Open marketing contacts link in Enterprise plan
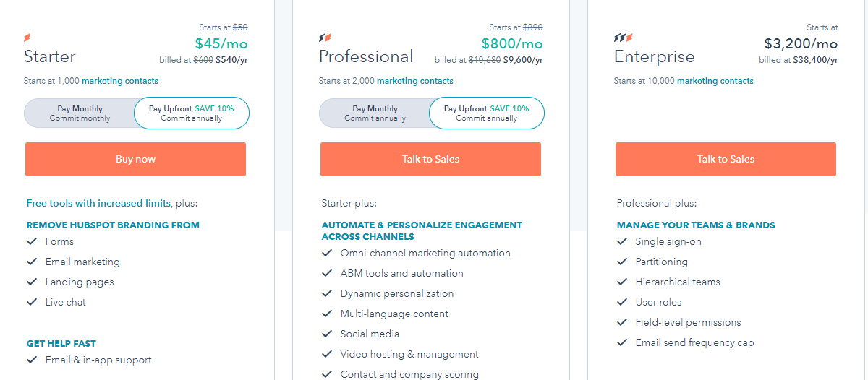This screenshot has width=868, height=380. [715, 81]
